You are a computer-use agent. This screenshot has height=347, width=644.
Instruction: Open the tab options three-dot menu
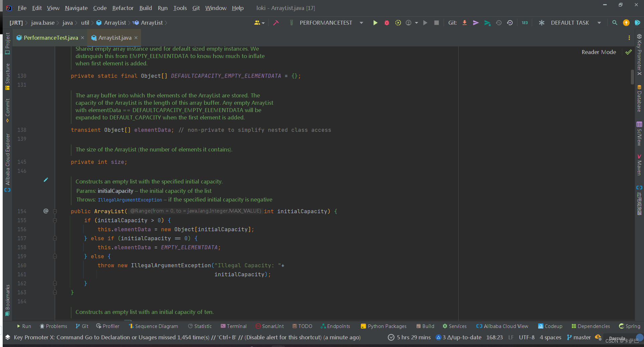(629, 38)
